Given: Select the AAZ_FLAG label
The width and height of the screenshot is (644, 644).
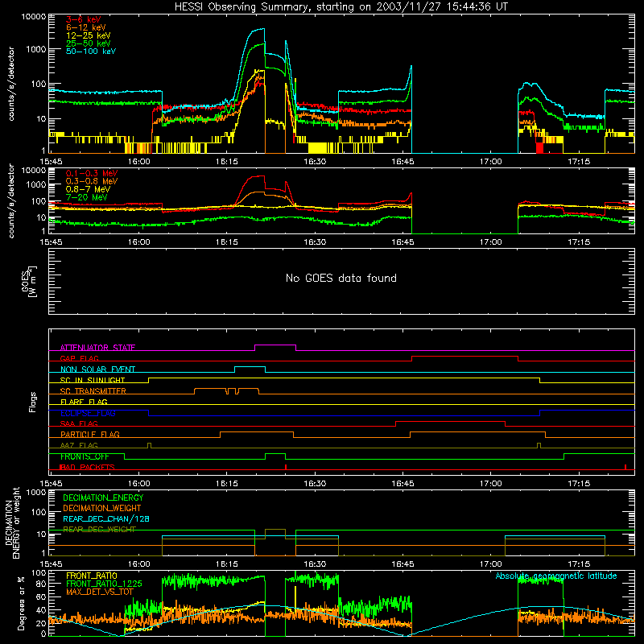Looking at the screenshot, I should coord(79,445).
